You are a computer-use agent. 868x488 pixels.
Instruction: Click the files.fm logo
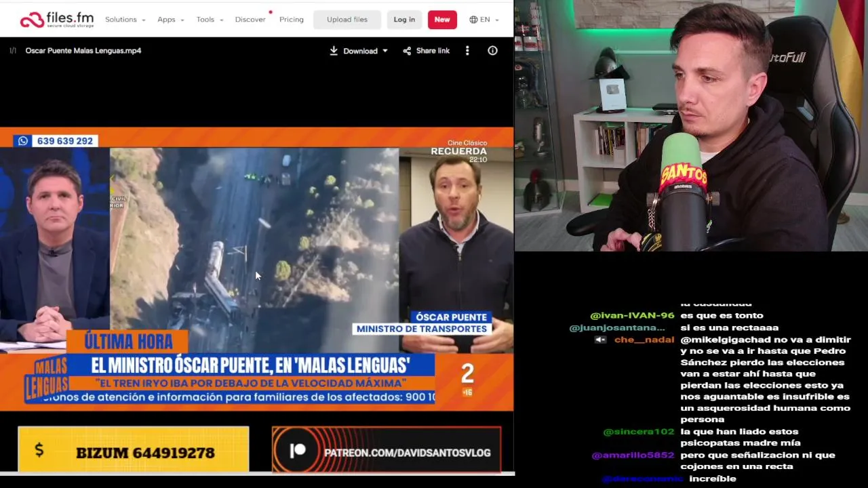click(x=56, y=20)
